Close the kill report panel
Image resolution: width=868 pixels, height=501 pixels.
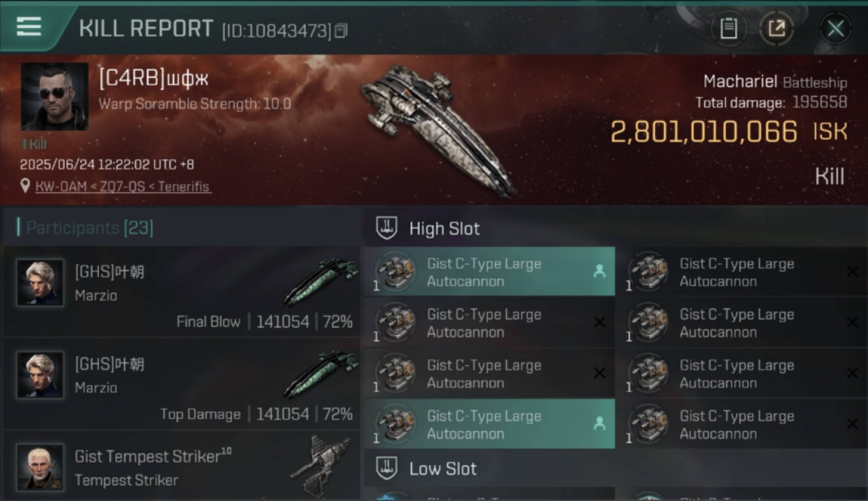click(x=835, y=29)
